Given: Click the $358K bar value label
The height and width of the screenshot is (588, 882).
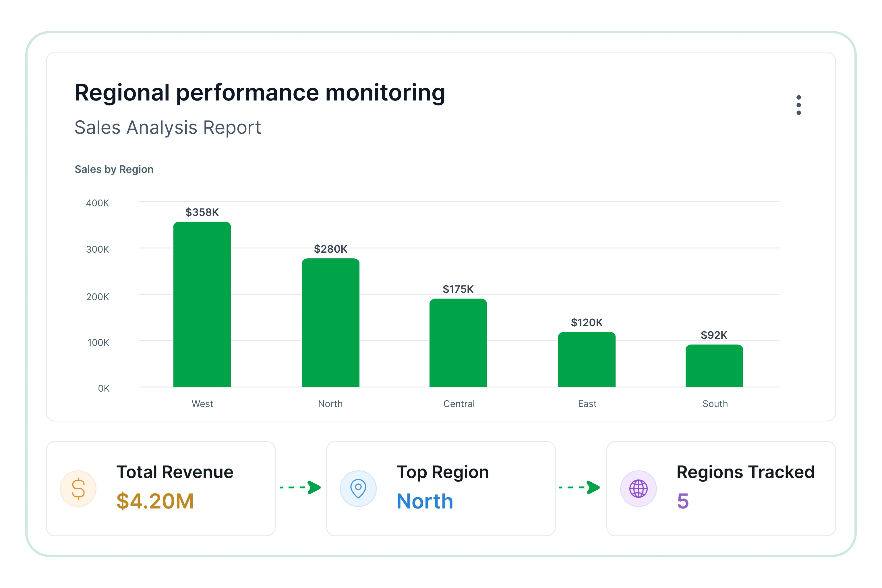Looking at the screenshot, I should 202,212.
